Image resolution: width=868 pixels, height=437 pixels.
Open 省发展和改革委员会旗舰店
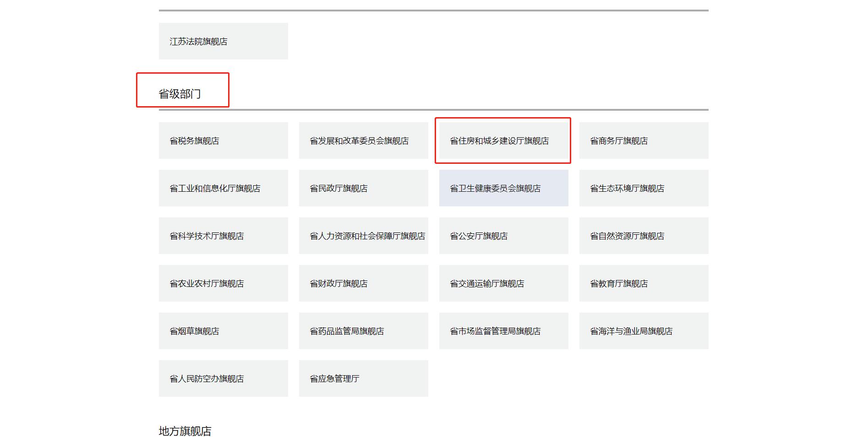click(364, 140)
